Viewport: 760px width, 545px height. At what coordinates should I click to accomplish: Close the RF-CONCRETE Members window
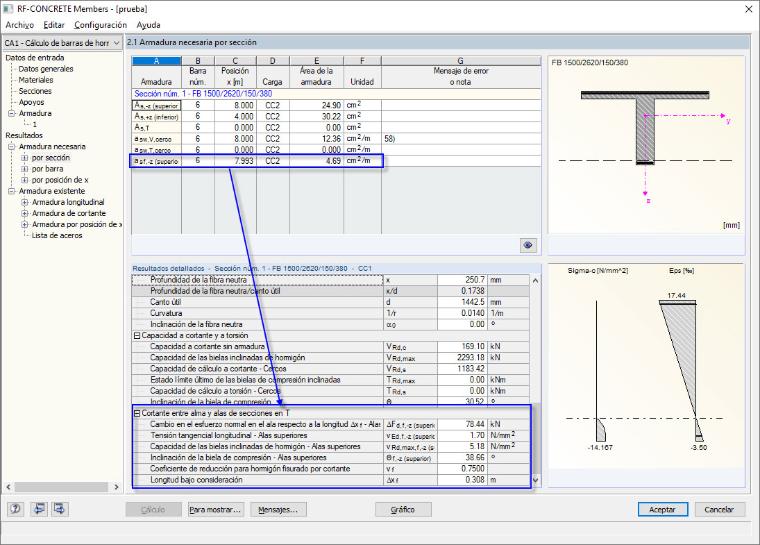(749, 9)
